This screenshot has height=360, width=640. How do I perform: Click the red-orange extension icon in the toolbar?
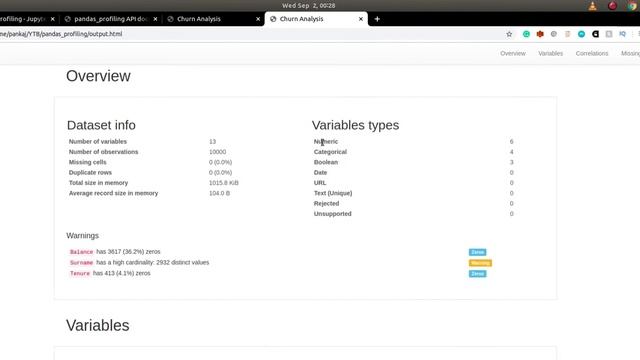(540, 34)
